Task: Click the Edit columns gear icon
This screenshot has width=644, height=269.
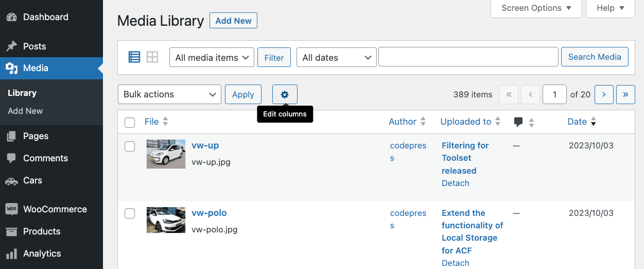Action: coord(285,94)
